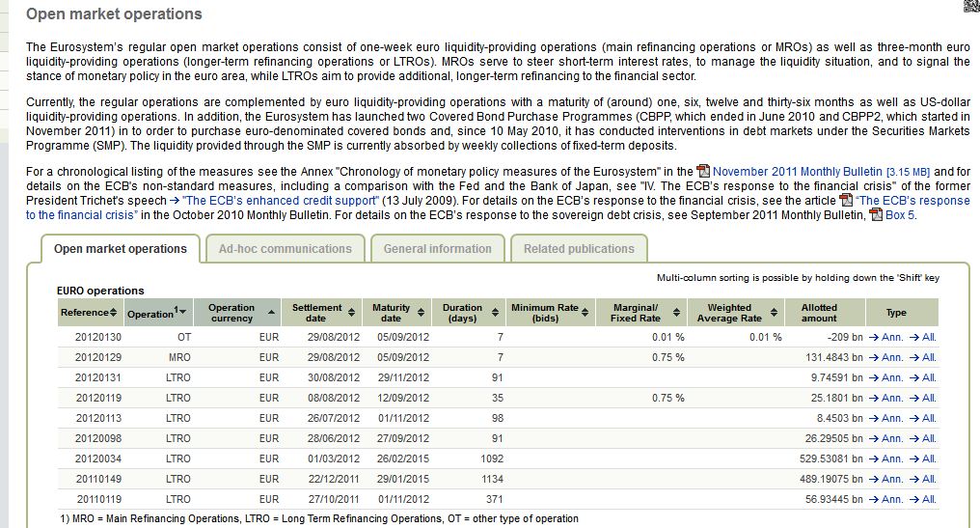Select the Related publications tab
Screen dimensions: 980x528
pos(579,249)
